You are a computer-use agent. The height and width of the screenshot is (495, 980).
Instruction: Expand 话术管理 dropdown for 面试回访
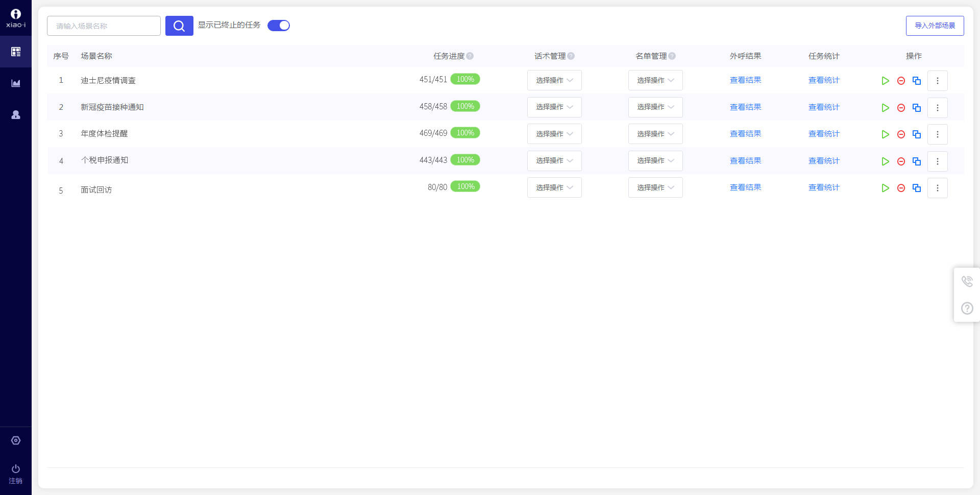pyautogui.click(x=554, y=187)
